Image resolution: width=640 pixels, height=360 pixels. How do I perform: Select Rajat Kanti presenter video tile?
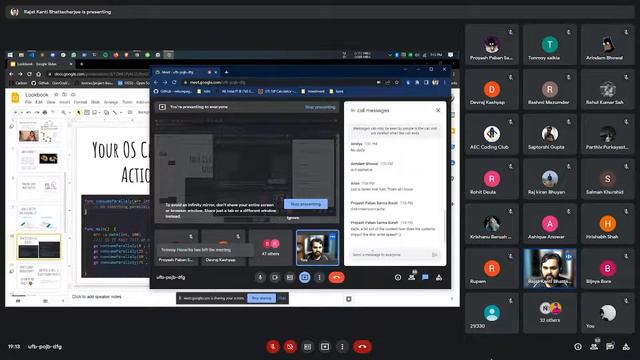pyautogui.click(x=549, y=268)
